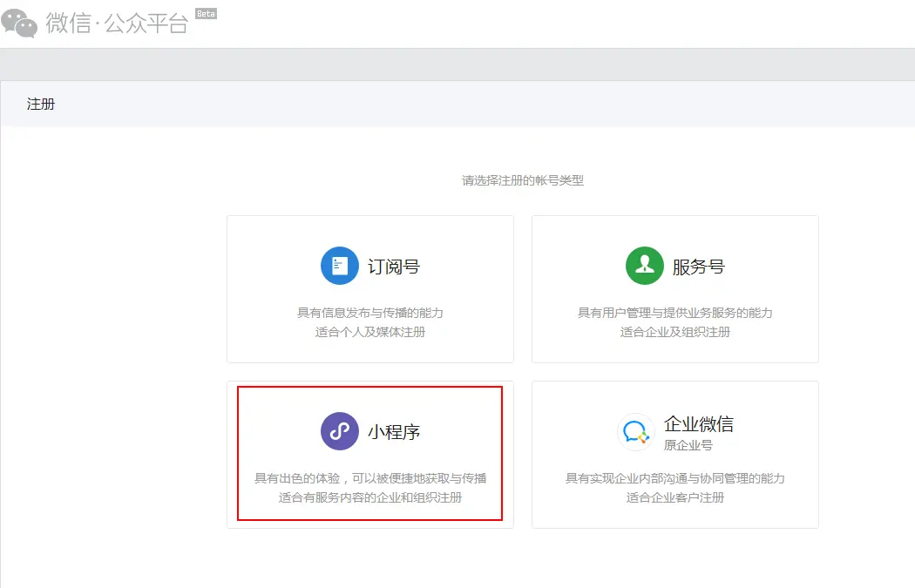Image resolution: width=915 pixels, height=588 pixels.
Task: Select the 订阅号 account type heading
Action: coord(394,267)
